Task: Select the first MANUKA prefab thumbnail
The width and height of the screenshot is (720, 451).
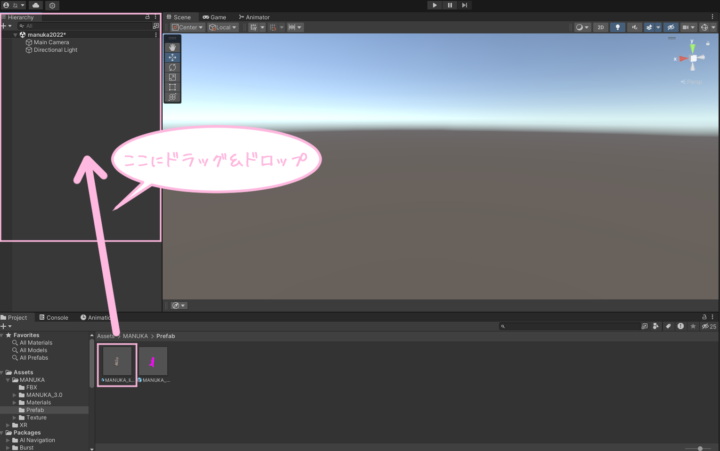Action: (x=117, y=361)
